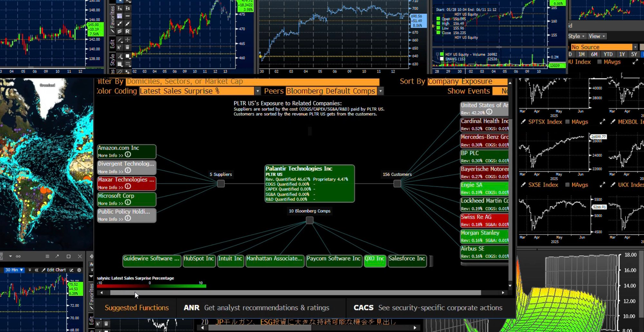644x332 pixels.
Task: Open the gear settings icon in 30 Min chart
Action: pos(79,270)
